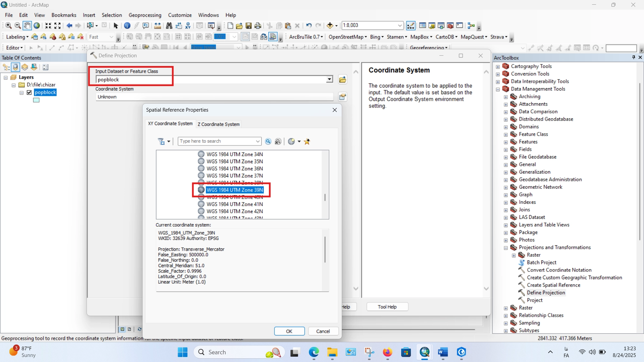Open the Bookmarks menu
Viewport: 644px width, 362px height.
64,15
